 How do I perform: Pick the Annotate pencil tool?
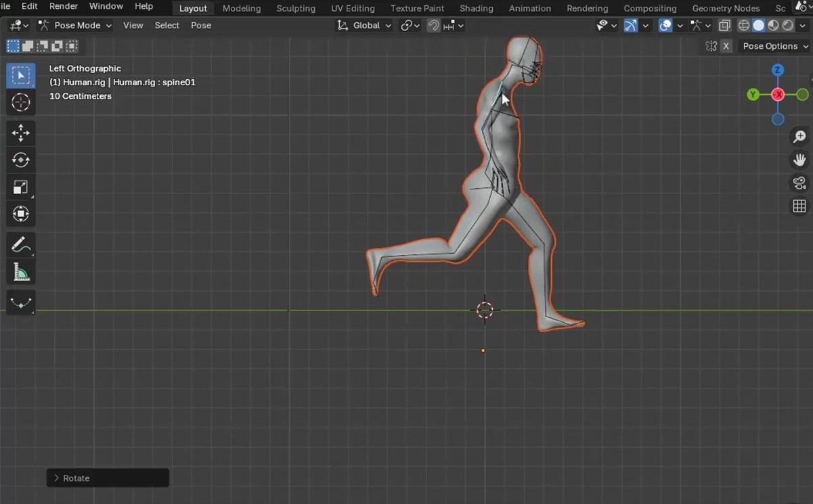pyautogui.click(x=21, y=245)
